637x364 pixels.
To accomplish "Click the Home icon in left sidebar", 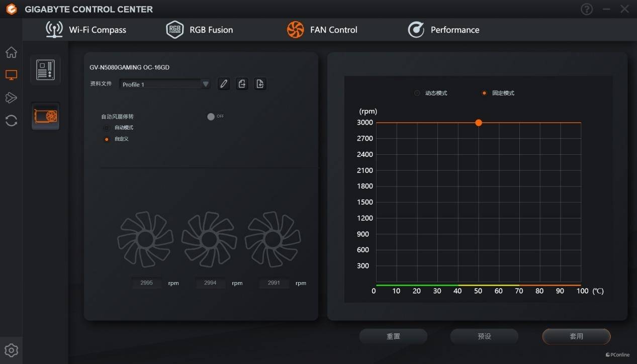I will (11, 53).
